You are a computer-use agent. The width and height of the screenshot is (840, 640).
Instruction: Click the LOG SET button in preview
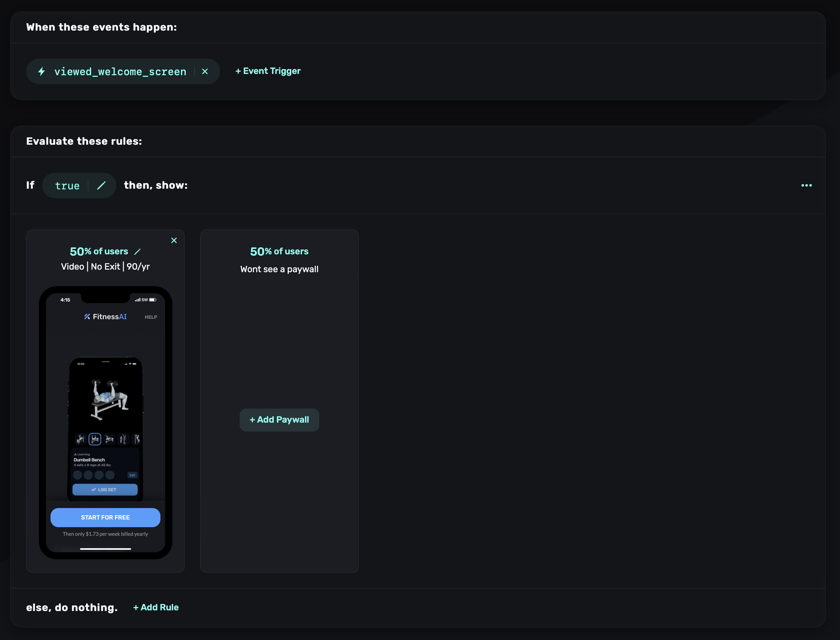[x=105, y=490]
